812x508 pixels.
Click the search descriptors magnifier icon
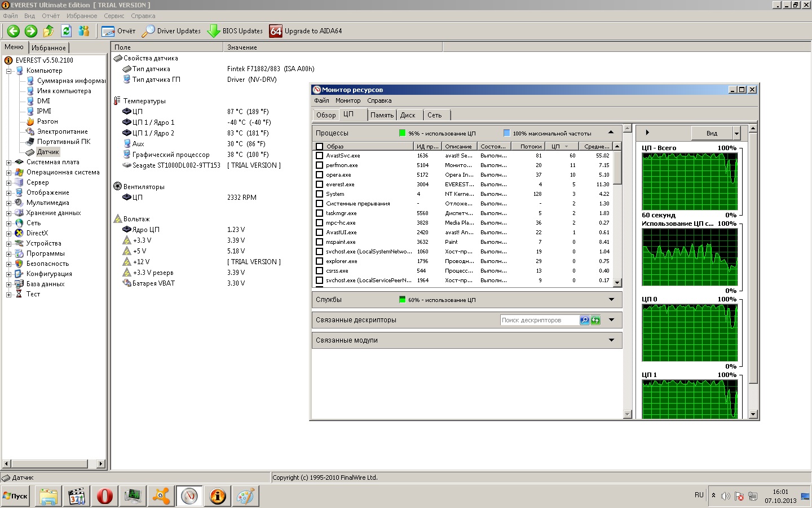point(584,320)
